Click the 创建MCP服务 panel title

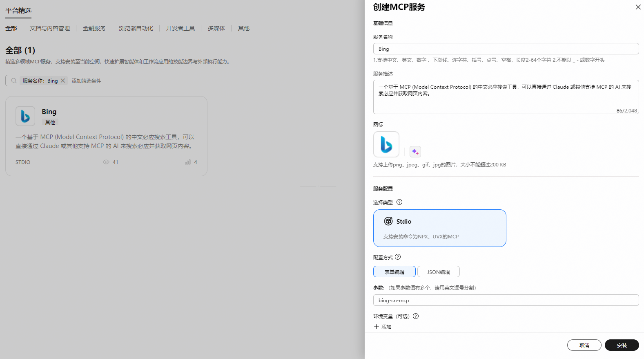click(399, 7)
